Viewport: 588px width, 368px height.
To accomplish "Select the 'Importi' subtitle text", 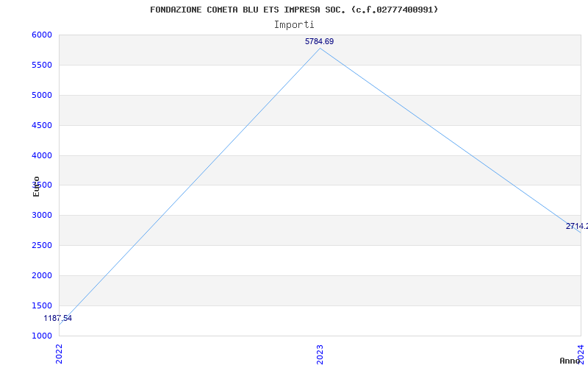I will [x=294, y=25].
